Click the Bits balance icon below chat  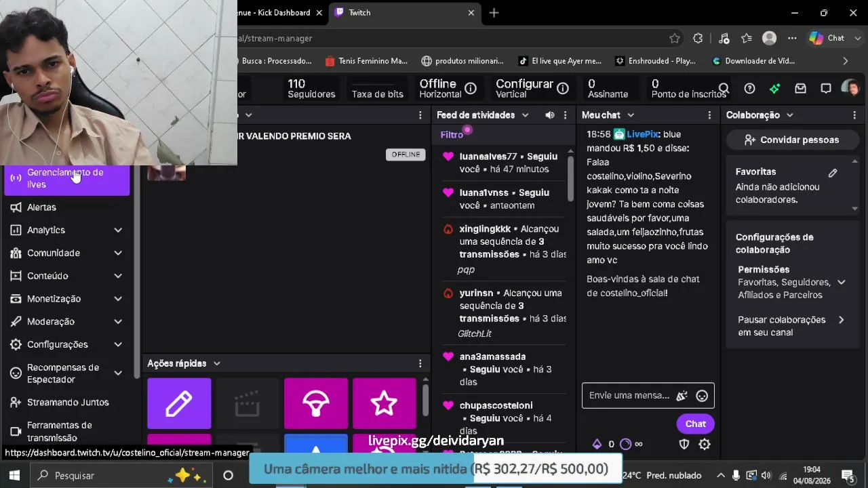(x=597, y=445)
